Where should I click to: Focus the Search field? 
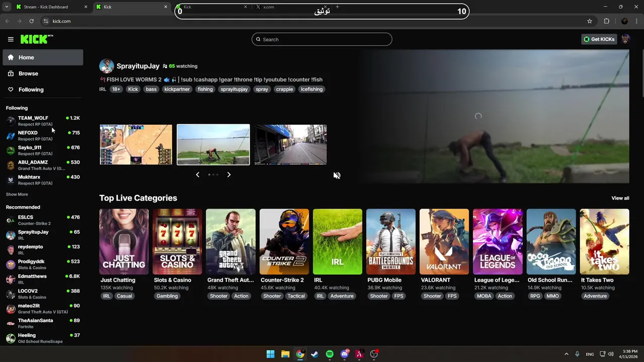click(322, 39)
